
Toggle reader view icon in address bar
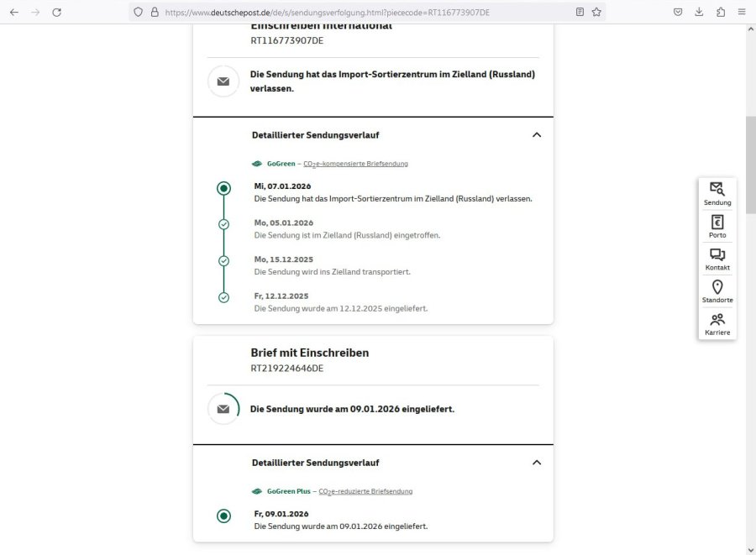pos(580,13)
